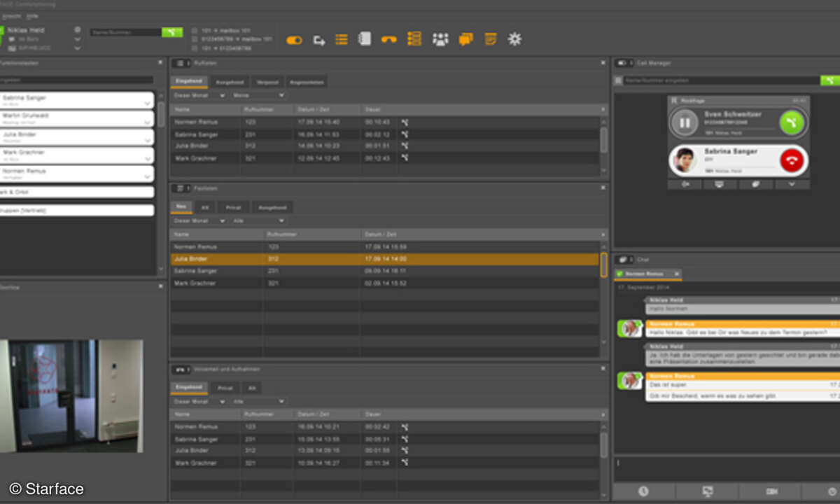This screenshot has height=504, width=840.
Task: Toggle checkbox for 101 mailbox 101 redirect
Action: (195, 31)
